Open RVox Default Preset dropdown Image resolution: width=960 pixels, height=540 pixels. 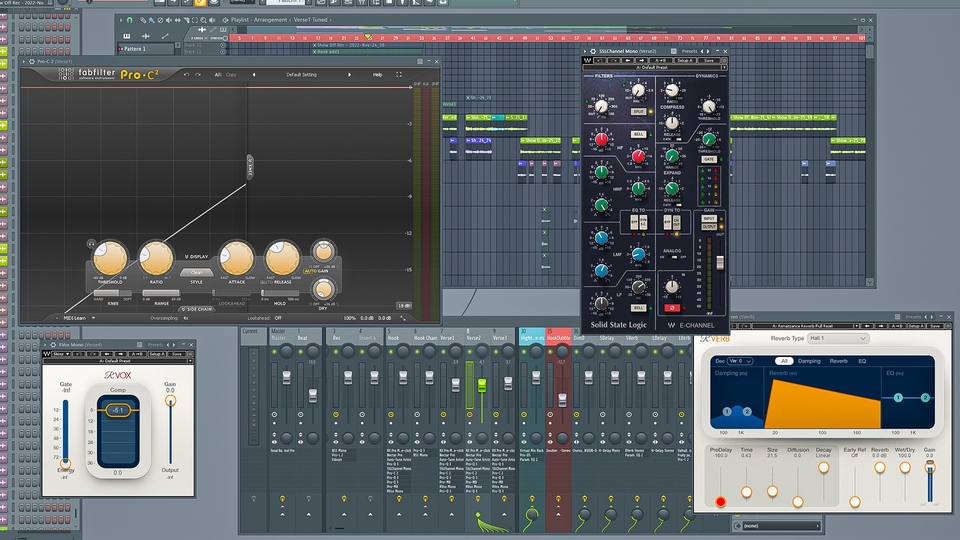[x=117, y=361]
